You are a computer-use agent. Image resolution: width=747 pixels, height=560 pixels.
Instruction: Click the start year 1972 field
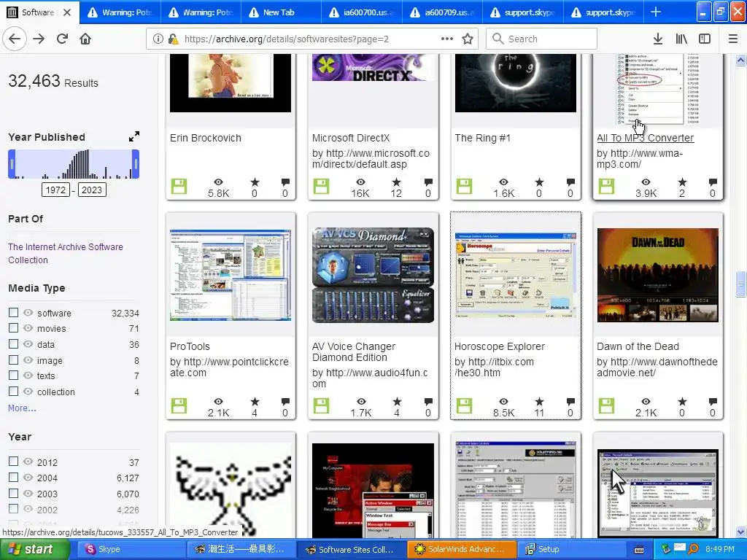click(x=55, y=190)
